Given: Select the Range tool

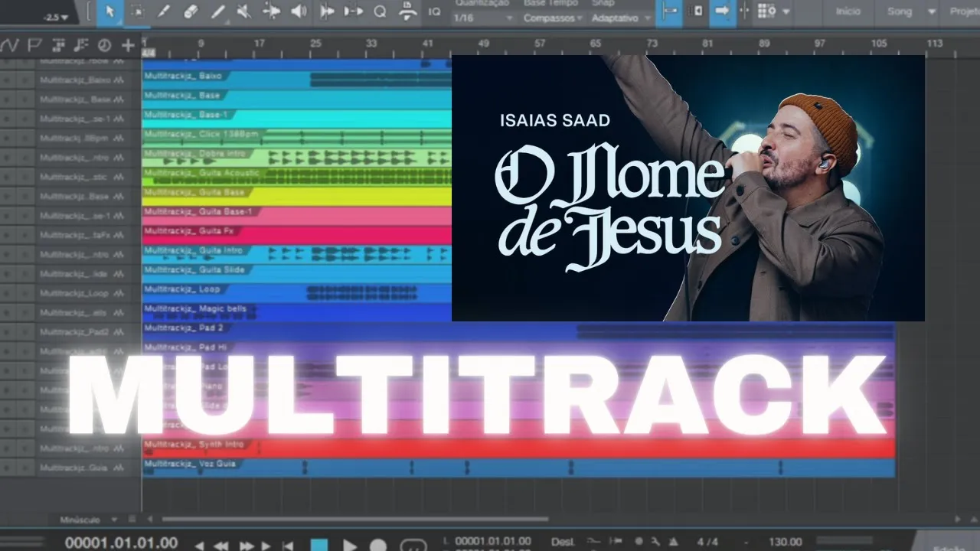Looking at the screenshot, I should click(x=137, y=11).
